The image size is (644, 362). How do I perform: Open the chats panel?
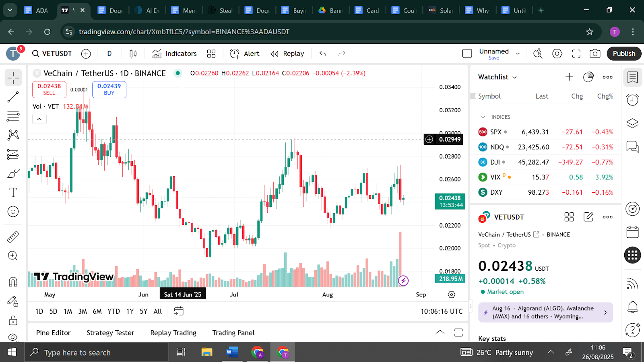(633, 147)
